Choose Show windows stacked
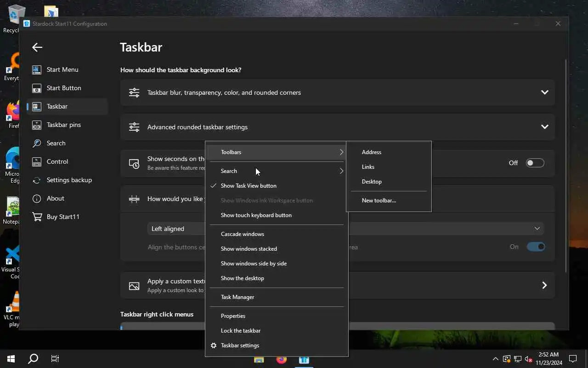Image resolution: width=588 pixels, height=368 pixels. coord(277,249)
